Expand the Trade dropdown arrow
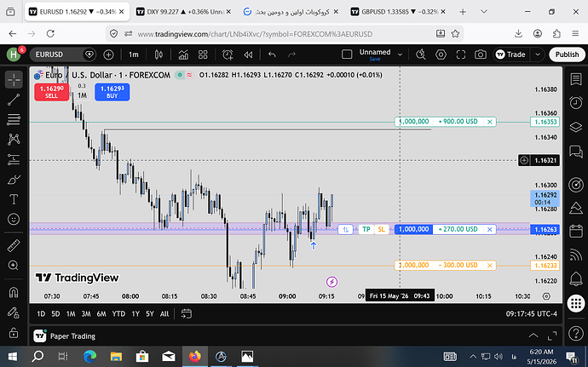Screen dimensions: 588x367 point(538,54)
